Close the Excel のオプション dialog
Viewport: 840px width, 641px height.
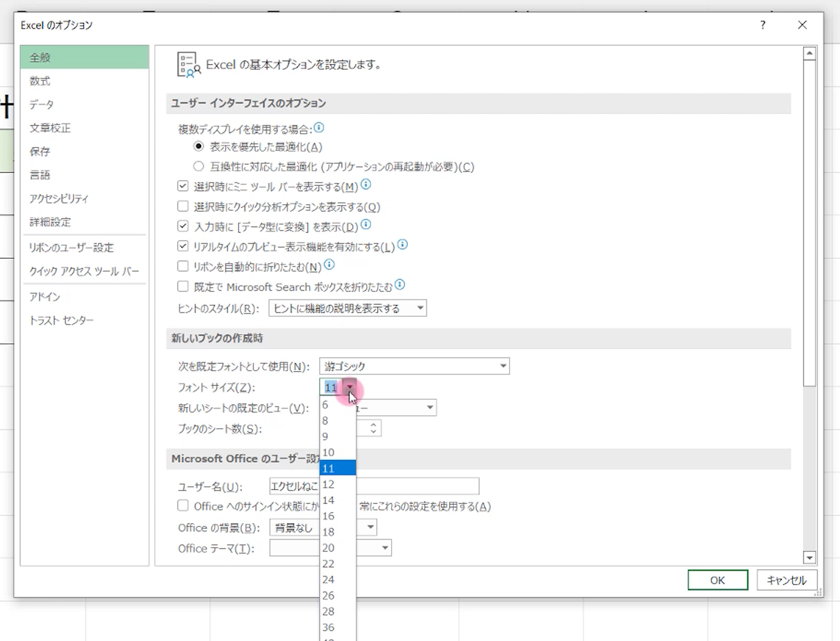pyautogui.click(x=802, y=25)
